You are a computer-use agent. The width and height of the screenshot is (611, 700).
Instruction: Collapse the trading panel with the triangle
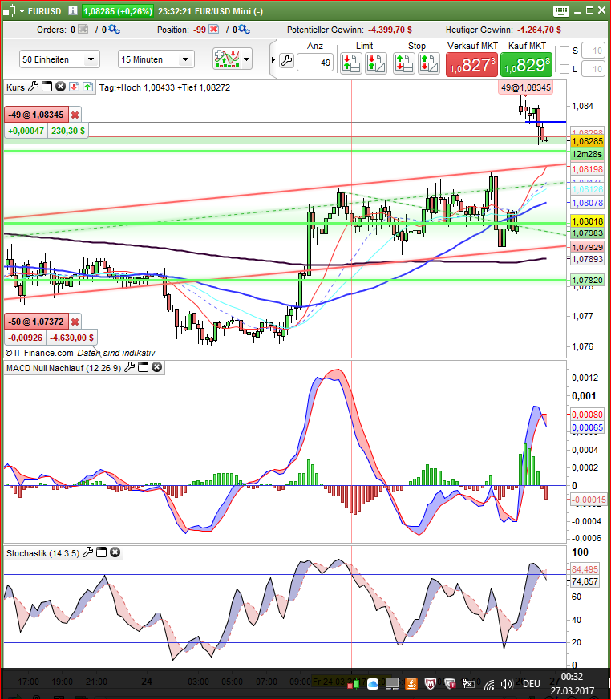pyautogui.click(x=273, y=60)
